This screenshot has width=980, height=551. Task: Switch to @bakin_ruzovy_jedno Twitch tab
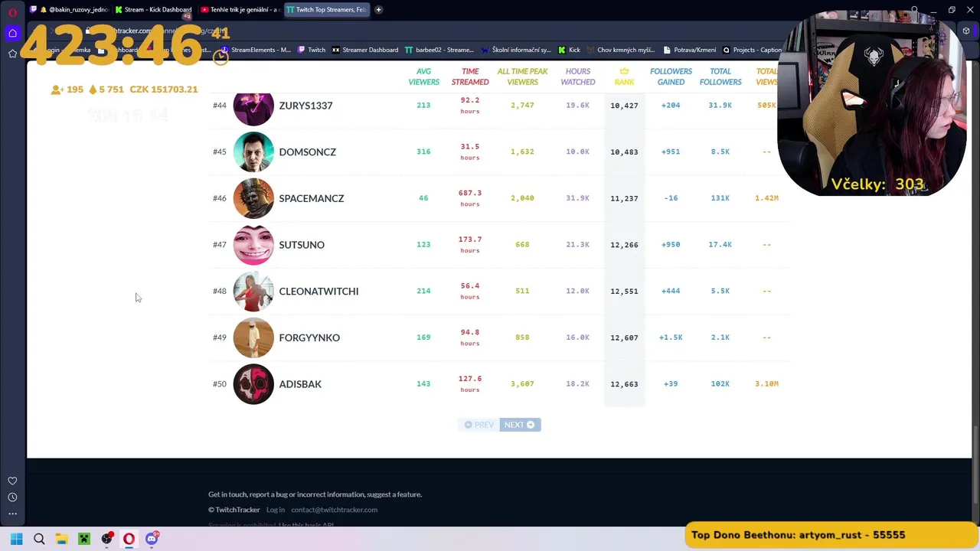tap(69, 10)
